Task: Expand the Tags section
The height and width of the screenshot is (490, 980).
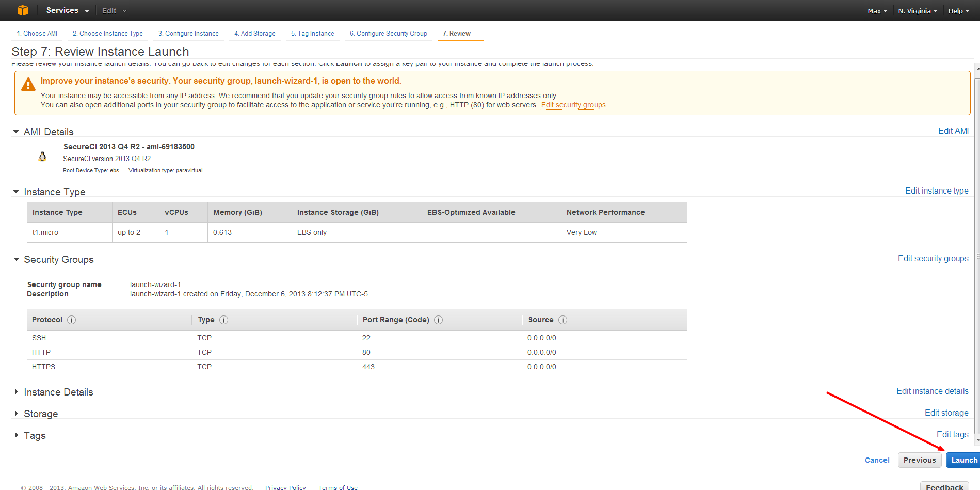Action: (x=17, y=435)
